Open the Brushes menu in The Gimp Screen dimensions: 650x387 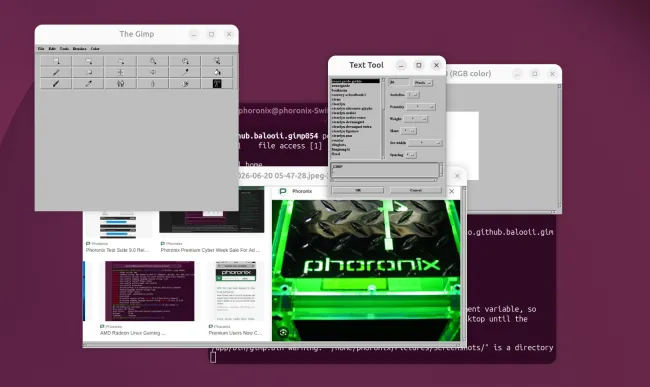coord(80,48)
